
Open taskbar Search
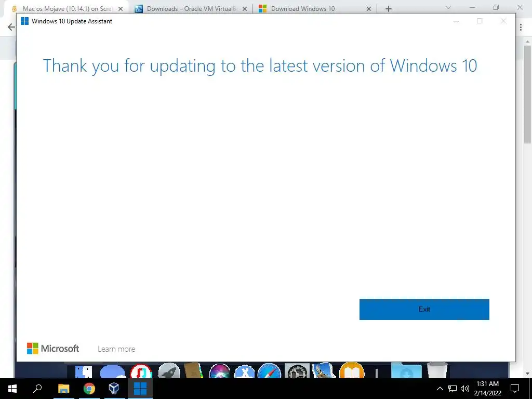[x=37, y=389]
